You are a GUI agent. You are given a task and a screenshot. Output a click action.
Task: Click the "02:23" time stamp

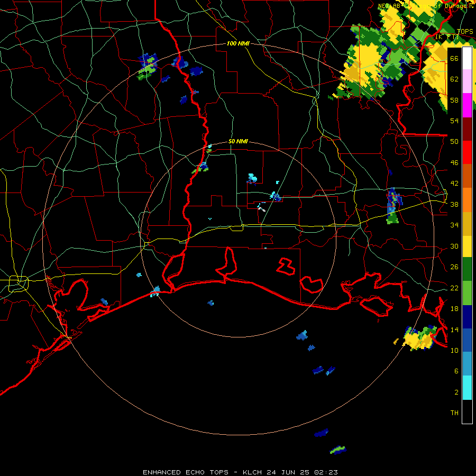tap(326, 472)
